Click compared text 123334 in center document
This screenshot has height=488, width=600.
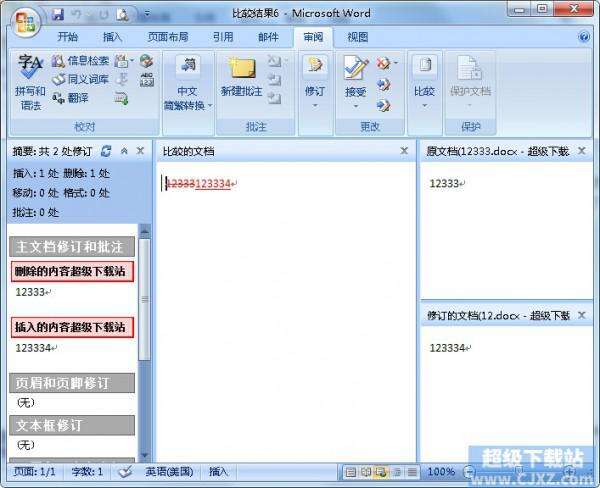tap(213, 184)
